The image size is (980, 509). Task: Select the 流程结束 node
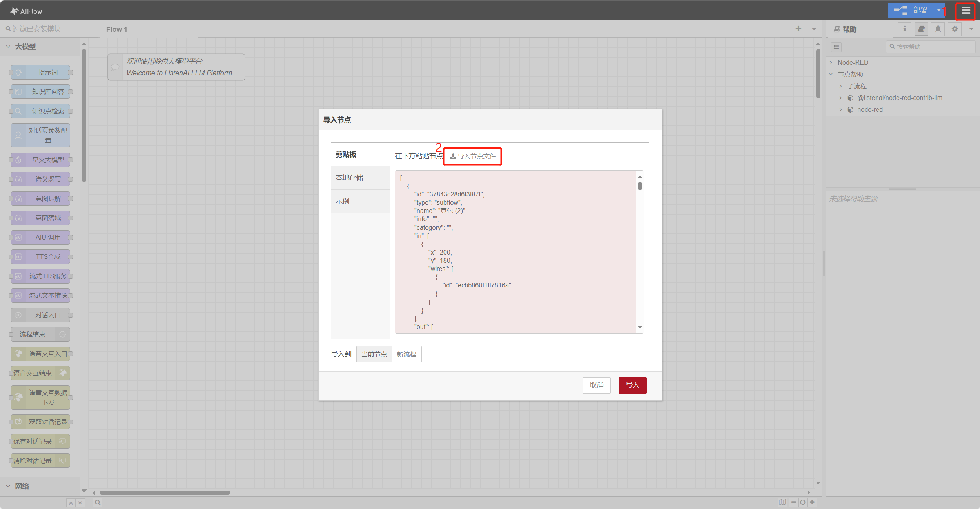point(40,334)
